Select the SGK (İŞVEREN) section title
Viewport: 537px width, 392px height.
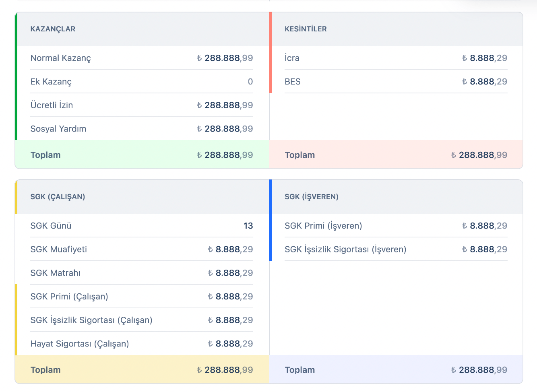(x=311, y=197)
